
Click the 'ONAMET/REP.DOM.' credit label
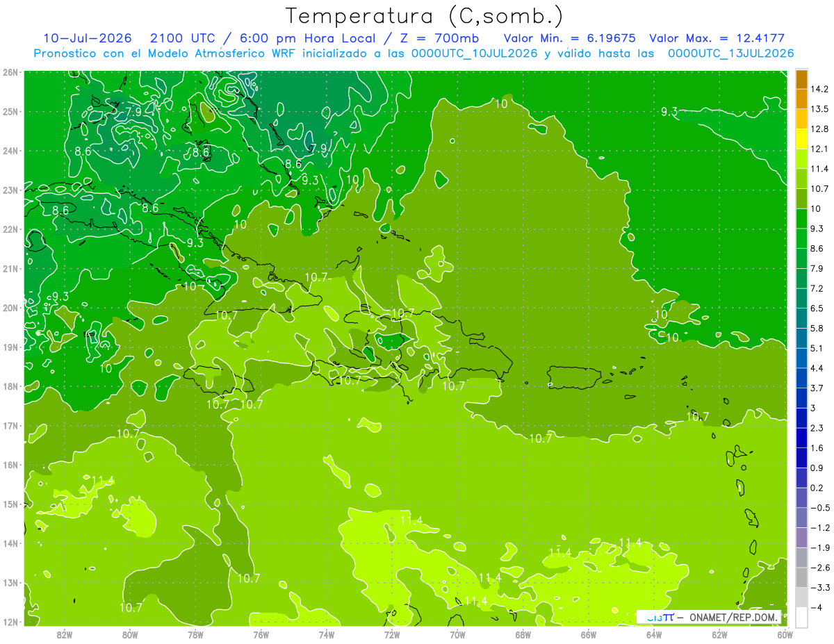735,617
